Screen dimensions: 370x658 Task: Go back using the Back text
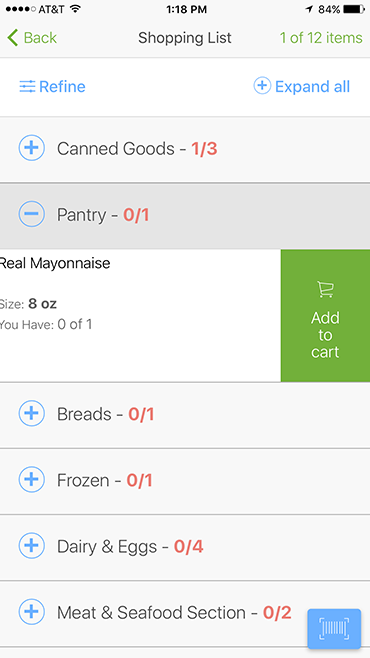(x=40, y=38)
